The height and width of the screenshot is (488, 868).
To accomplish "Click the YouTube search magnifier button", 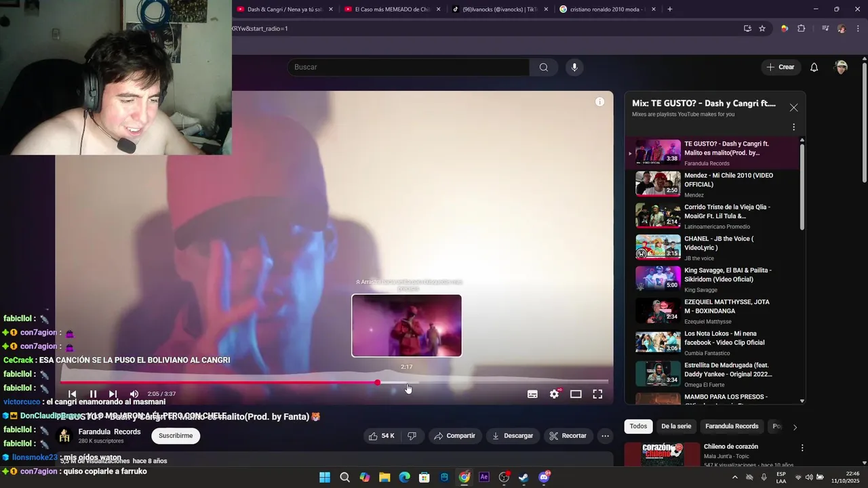I will tap(544, 67).
